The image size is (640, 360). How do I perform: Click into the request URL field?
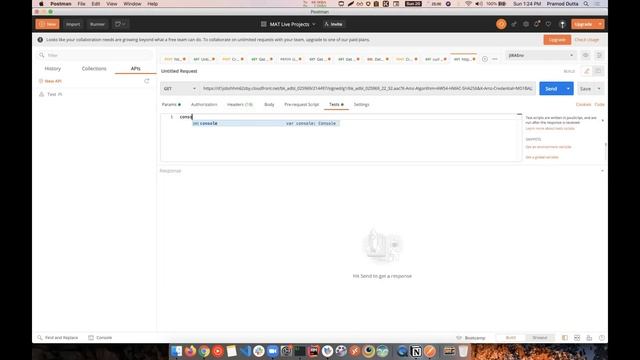point(367,89)
